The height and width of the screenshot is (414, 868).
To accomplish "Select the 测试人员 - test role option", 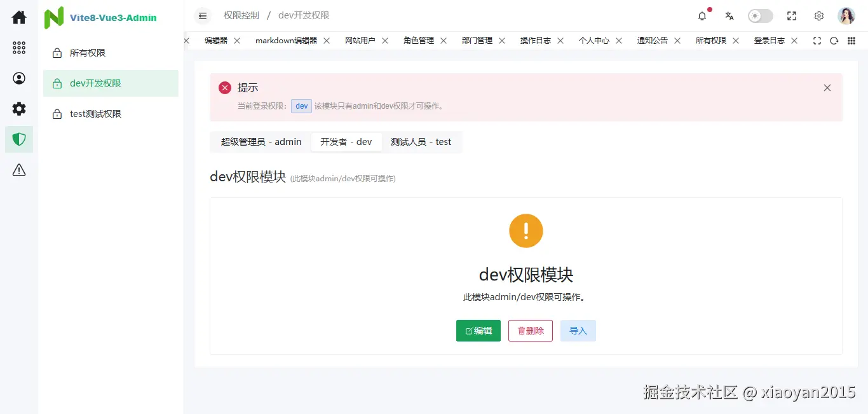I will pos(421,142).
